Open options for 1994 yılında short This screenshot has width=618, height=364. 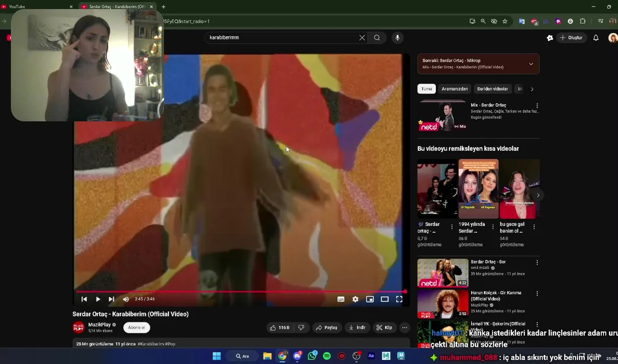click(x=493, y=227)
